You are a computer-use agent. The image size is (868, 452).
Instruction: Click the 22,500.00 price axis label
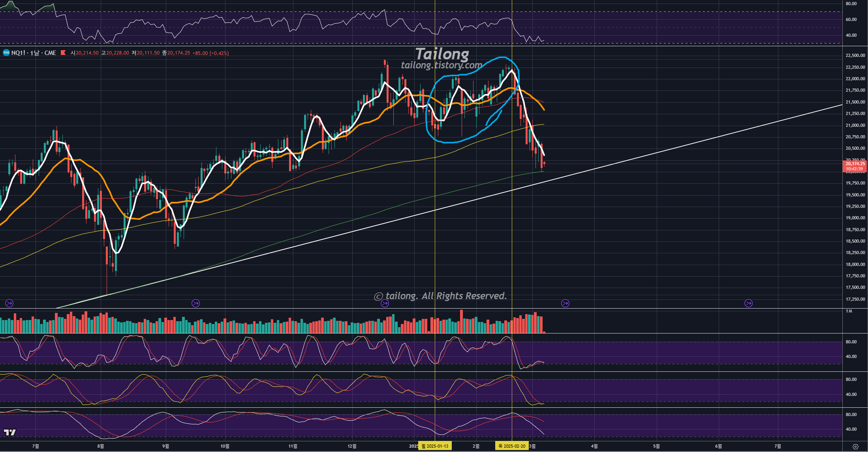[855, 55]
